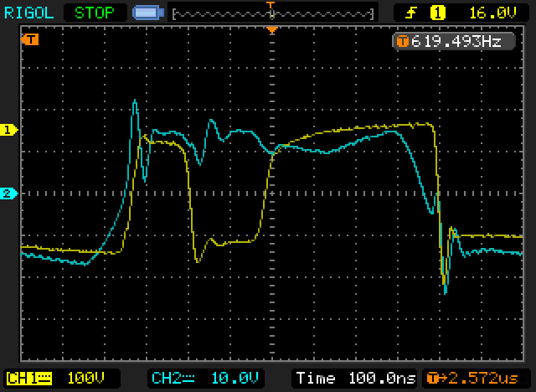The height and width of the screenshot is (392, 536).
Task: Click the orange trigger position arrow above grid
Action: click(x=271, y=30)
